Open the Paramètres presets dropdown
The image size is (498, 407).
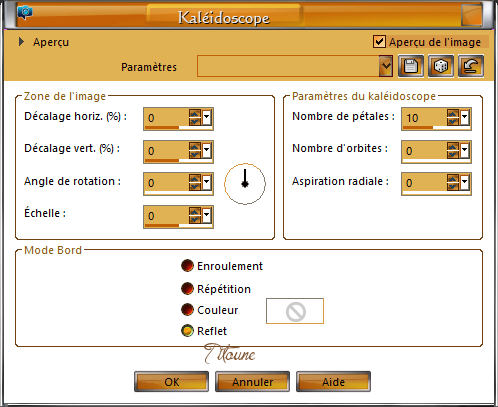(386, 66)
